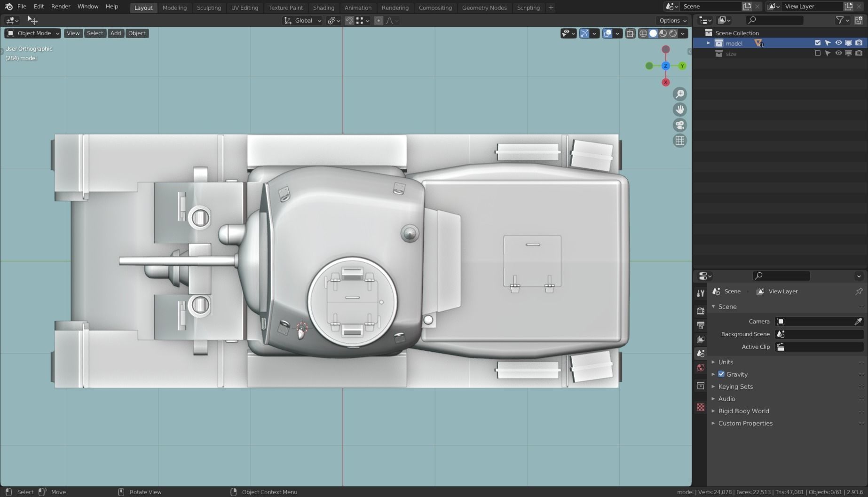Switch orthographic/perspective with grid icon
This screenshot has height=497, width=868.
coord(680,141)
